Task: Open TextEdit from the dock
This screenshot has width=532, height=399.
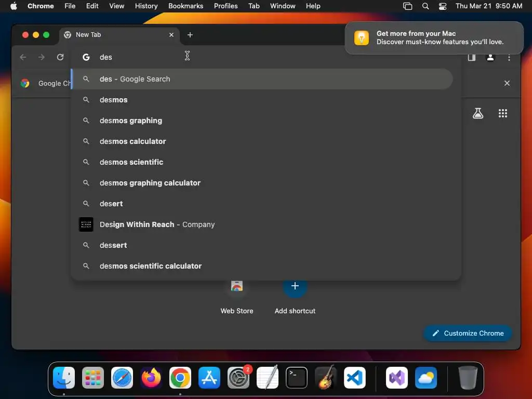Action: [x=268, y=378]
